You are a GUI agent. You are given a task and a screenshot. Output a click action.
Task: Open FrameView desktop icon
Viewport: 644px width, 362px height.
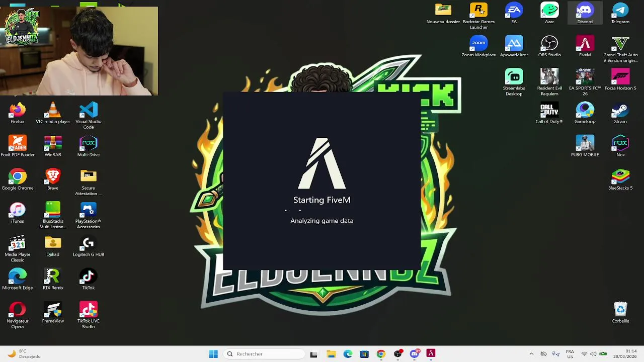53,312
